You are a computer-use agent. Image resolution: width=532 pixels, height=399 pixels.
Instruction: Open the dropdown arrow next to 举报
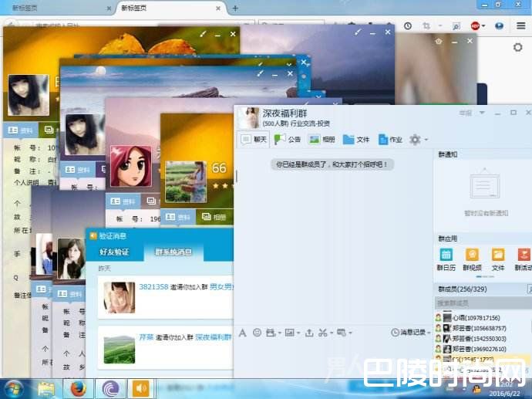click(482, 113)
